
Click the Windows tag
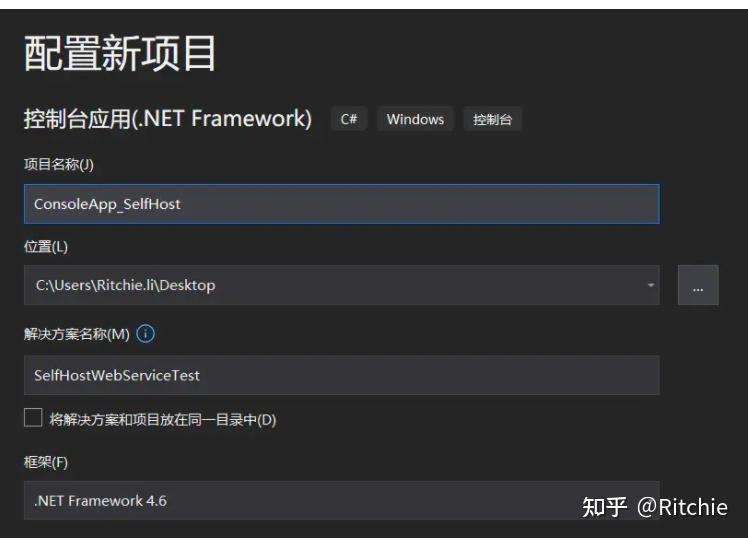point(415,119)
